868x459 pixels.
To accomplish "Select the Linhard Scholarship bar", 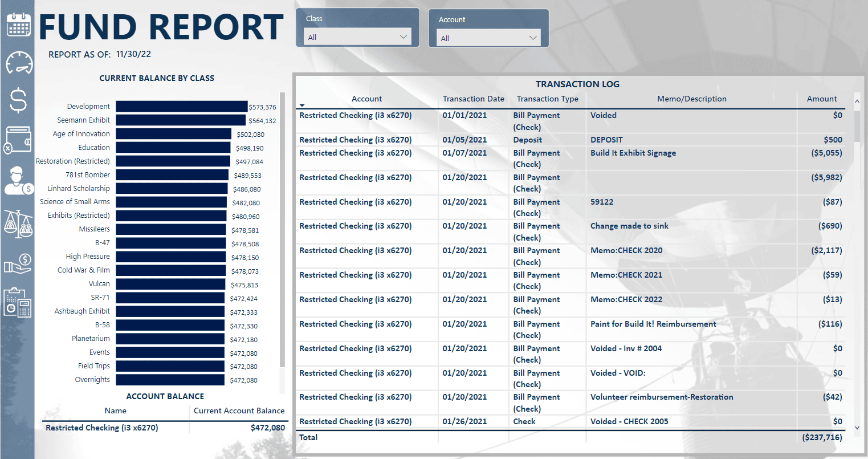I will click(x=172, y=189).
